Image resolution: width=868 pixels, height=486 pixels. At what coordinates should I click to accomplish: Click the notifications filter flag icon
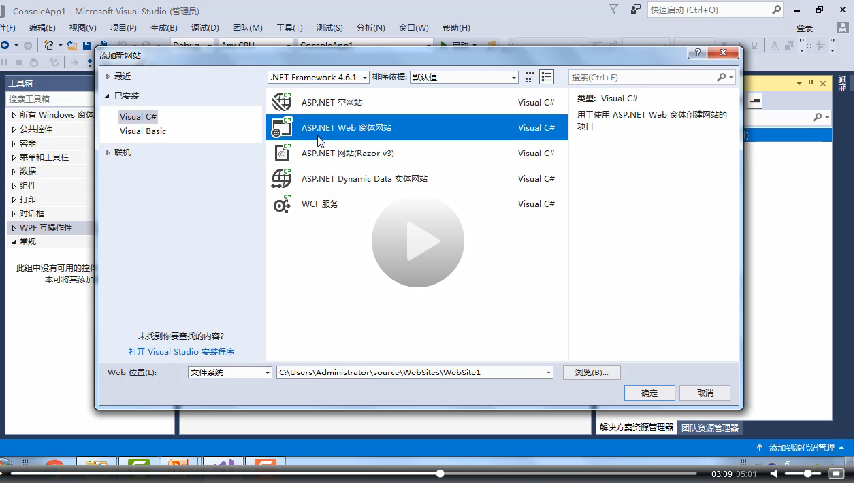click(614, 10)
